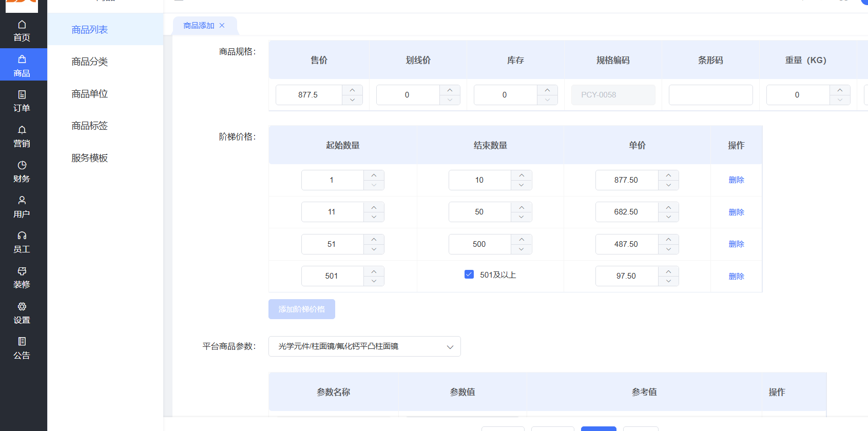Decrease start quantity 51 with down arrow
Viewport: 868px width, 431px height.
(374, 249)
